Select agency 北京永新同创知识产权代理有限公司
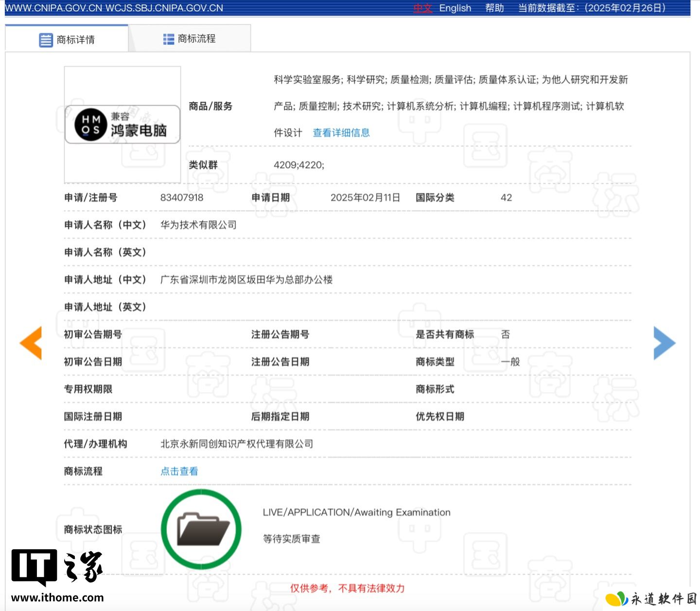The width and height of the screenshot is (700, 611). tap(237, 444)
